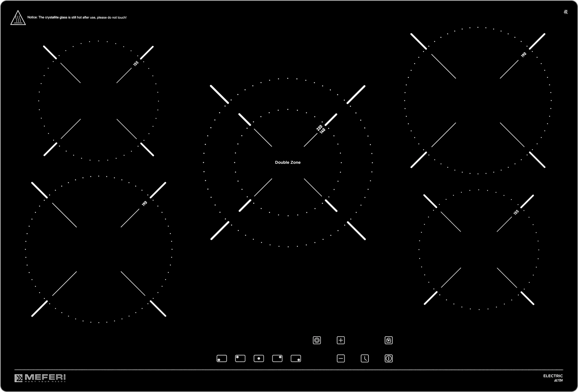Select the bottom-left cooking zone button
Image resolution: width=578 pixels, height=392 pixels.
[x=222, y=359]
